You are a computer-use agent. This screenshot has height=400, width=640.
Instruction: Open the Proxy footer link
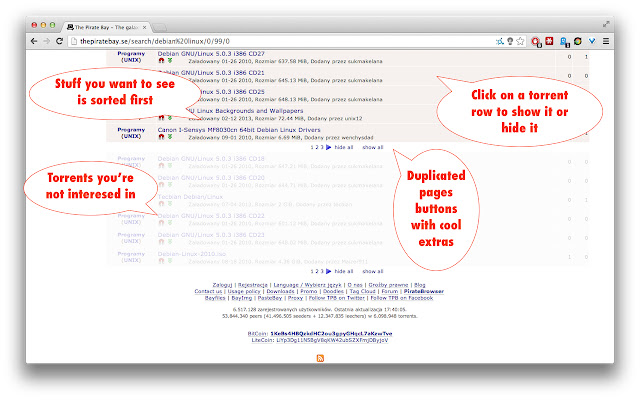point(295,298)
